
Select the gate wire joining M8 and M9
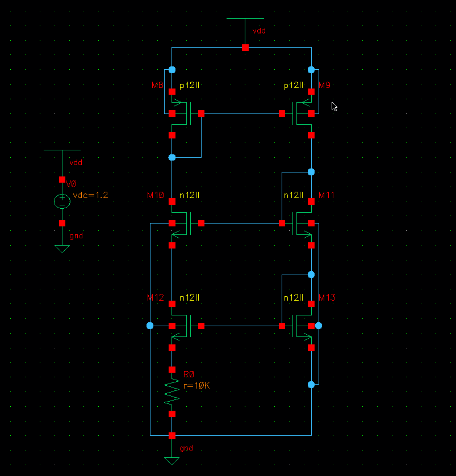241,113
